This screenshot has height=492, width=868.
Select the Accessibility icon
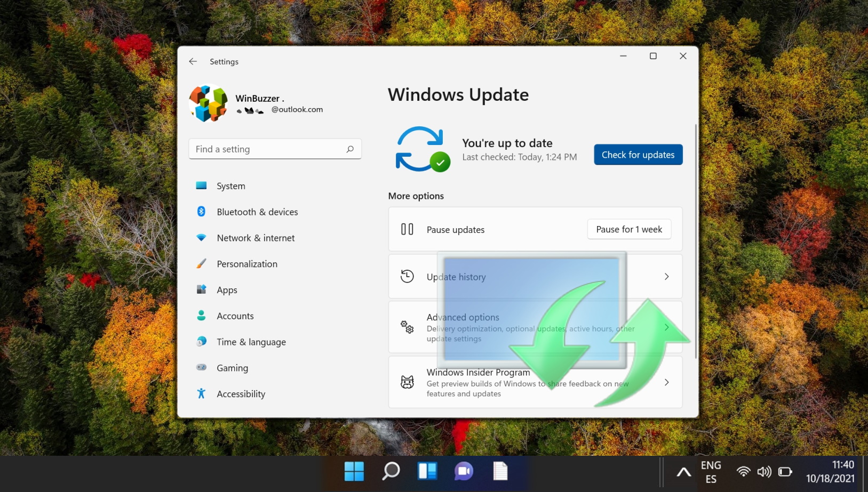point(201,393)
